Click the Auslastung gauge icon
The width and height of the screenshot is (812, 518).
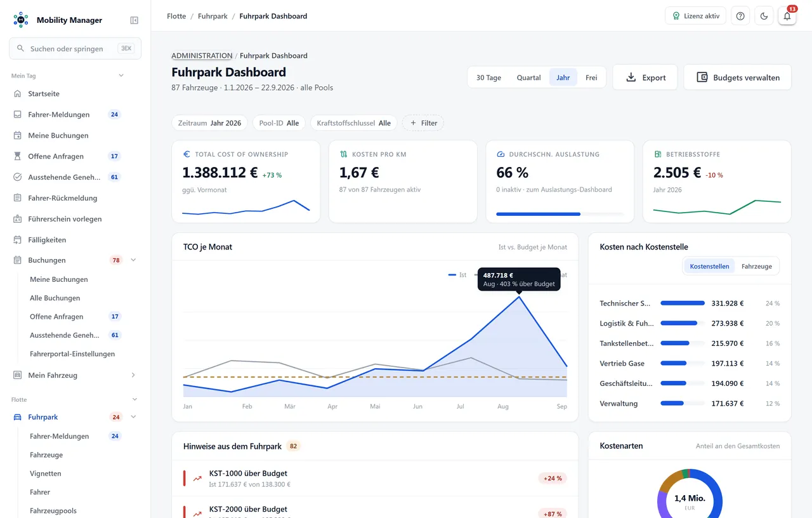click(501, 154)
